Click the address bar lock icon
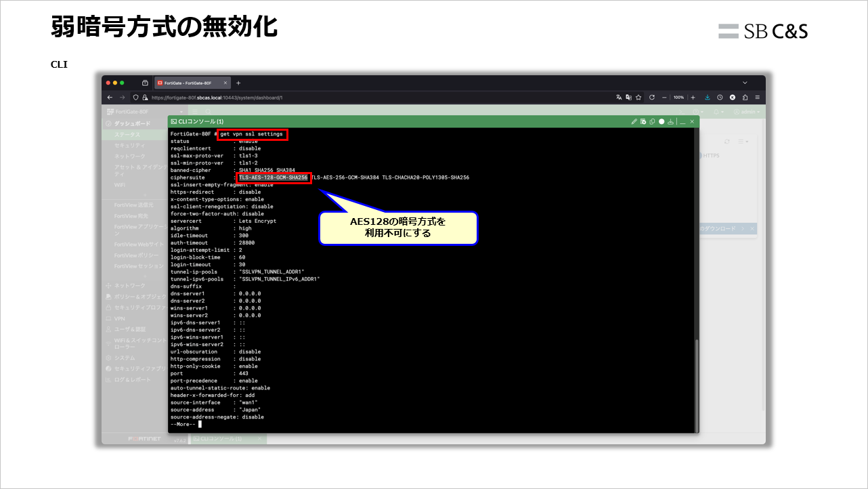 (144, 98)
